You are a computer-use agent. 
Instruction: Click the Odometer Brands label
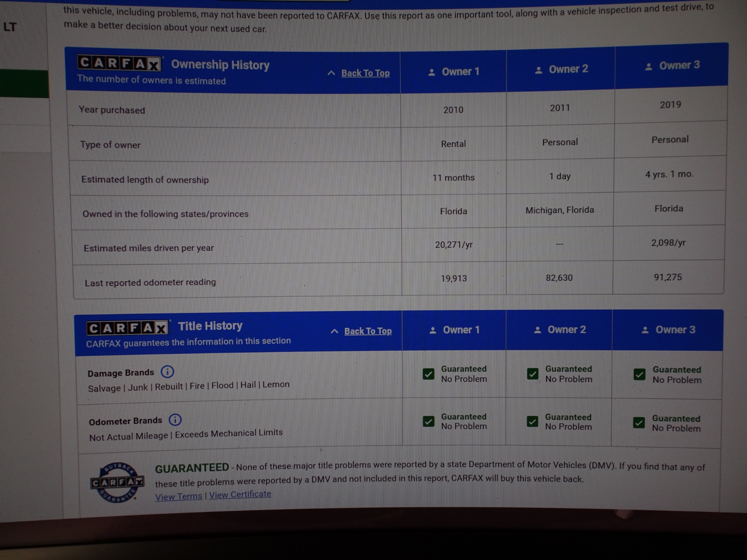coord(125,421)
